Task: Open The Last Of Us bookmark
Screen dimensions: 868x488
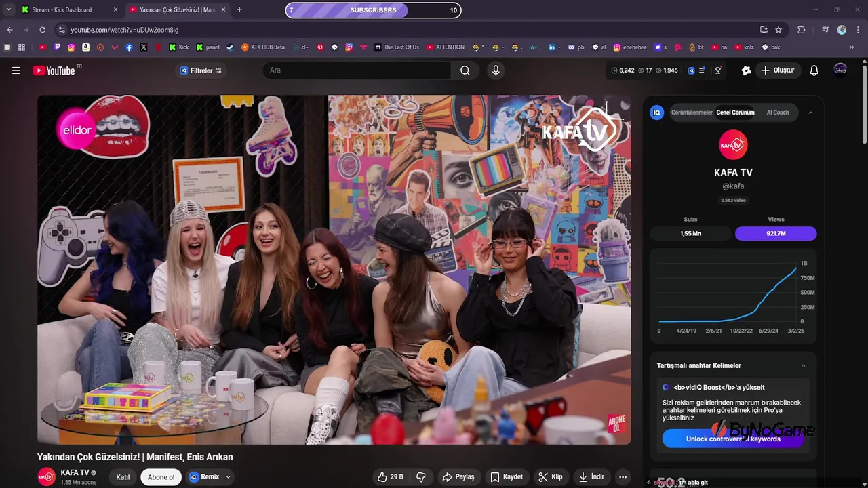Action: (x=397, y=47)
